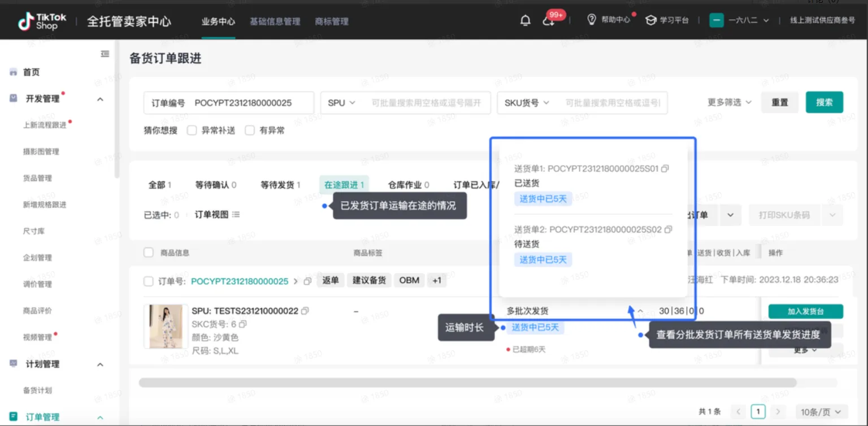Viewport: 868px width, 426px height.
Task: Go to previous page arrow
Action: 738,411
